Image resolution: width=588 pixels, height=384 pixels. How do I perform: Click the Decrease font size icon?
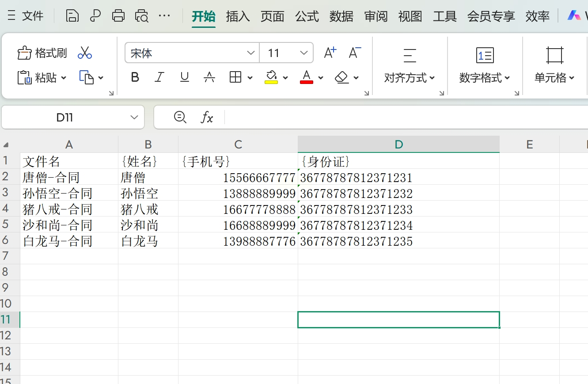pos(355,53)
